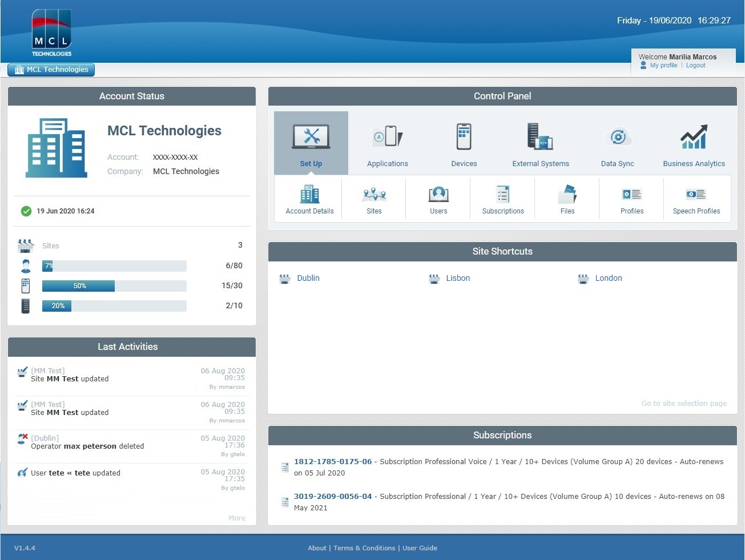Open Business Analytics
The image size is (745, 560).
[x=694, y=143]
